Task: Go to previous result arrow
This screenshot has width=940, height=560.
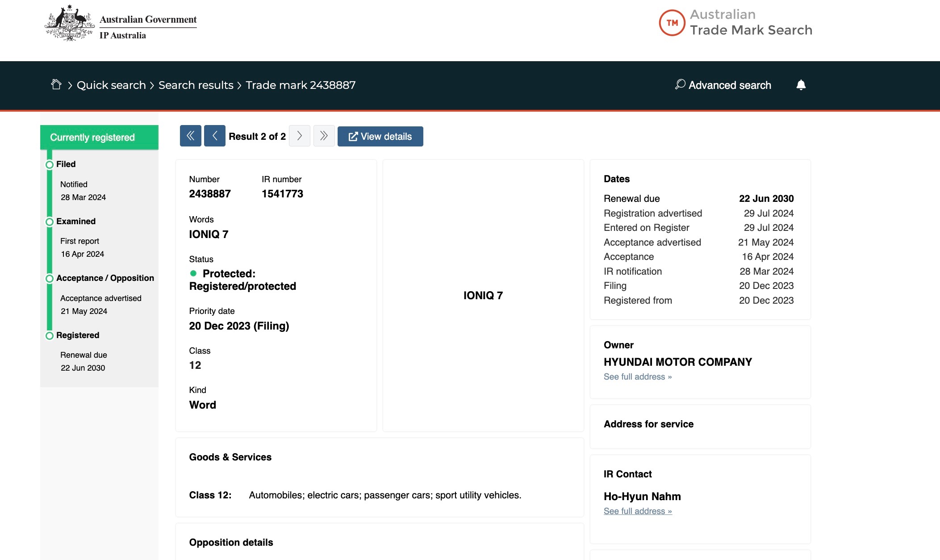Action: pyautogui.click(x=215, y=136)
